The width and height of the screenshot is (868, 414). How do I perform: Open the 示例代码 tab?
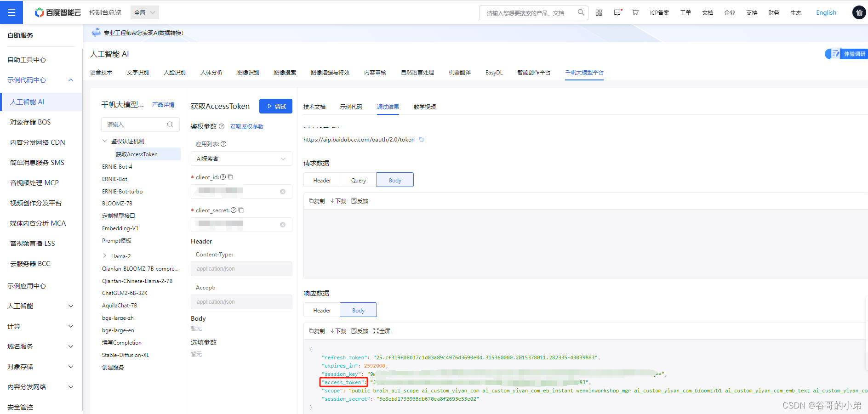click(x=351, y=107)
